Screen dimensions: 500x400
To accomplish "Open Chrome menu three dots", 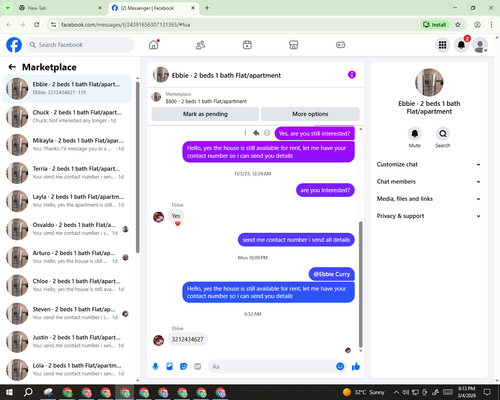I will pos(491,25).
